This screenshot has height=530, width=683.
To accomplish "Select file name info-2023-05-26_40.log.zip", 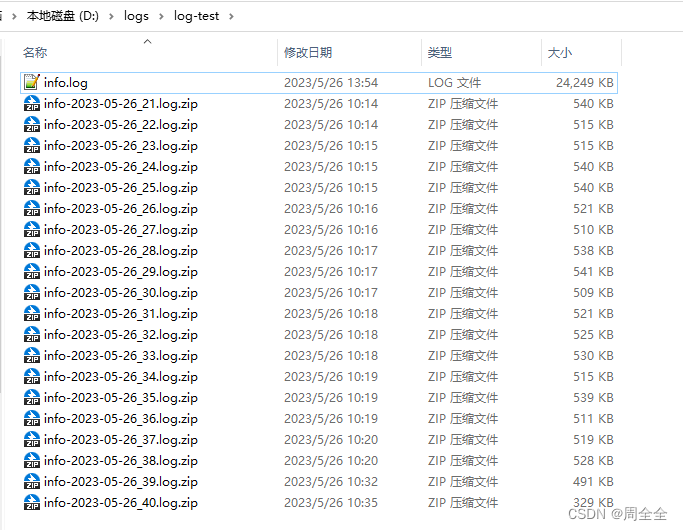I will click(121, 503).
